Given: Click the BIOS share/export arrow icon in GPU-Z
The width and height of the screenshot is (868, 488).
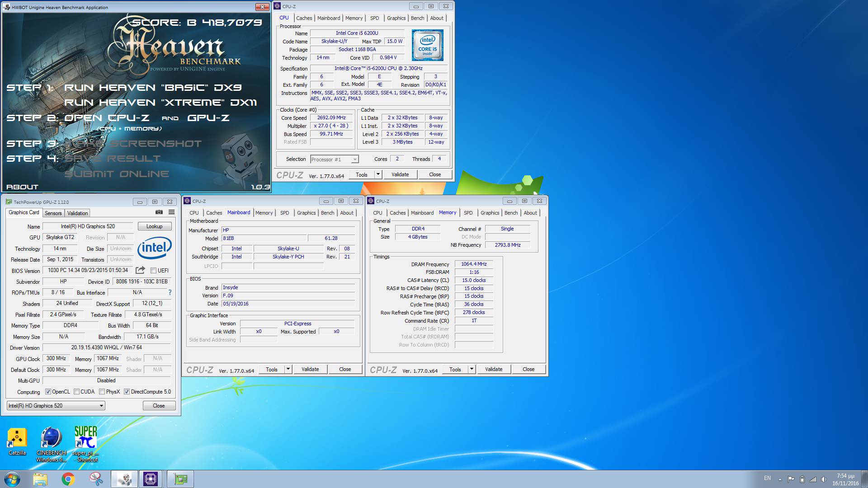Looking at the screenshot, I should (140, 270).
